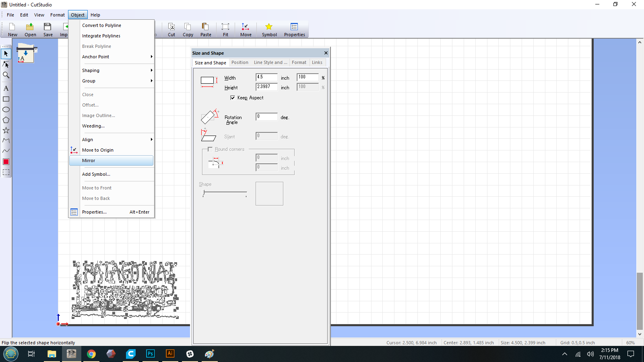The image size is (644, 362).
Task: Switch to Line Style and ... tab
Action: tap(270, 62)
